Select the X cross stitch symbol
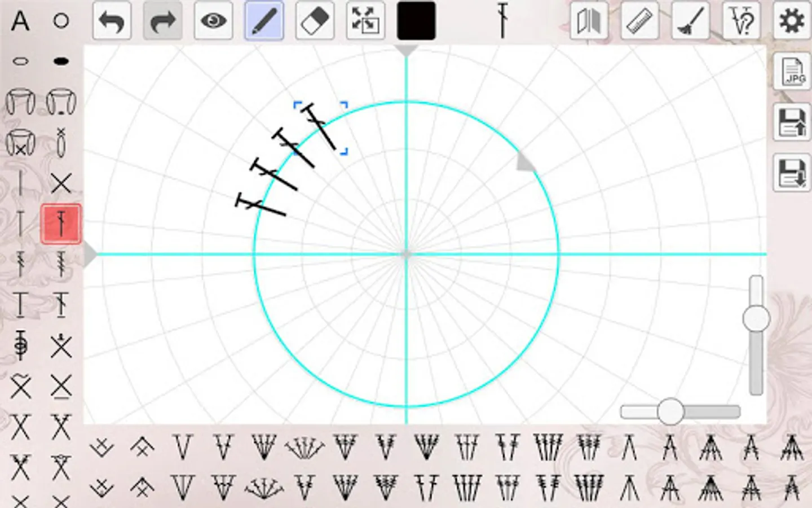This screenshot has height=508, width=812. tap(61, 183)
